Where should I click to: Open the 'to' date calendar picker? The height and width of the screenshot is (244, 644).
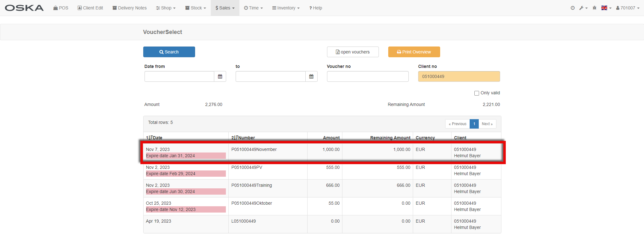coord(311,76)
